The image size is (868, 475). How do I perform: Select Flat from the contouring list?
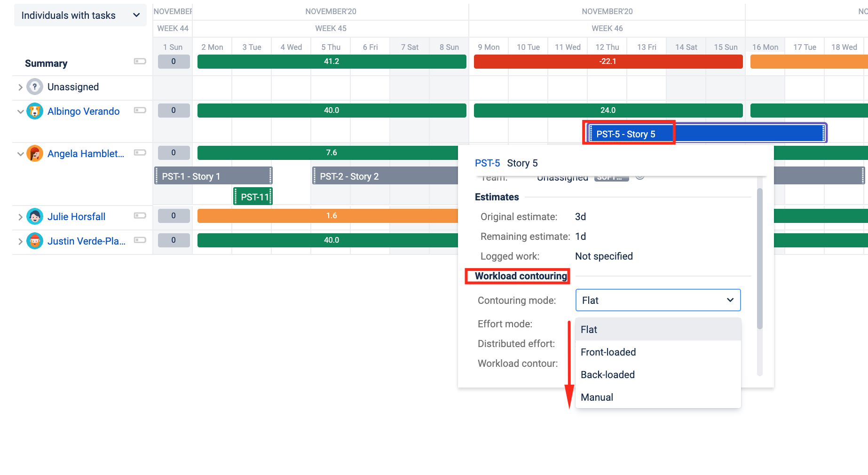click(x=658, y=329)
